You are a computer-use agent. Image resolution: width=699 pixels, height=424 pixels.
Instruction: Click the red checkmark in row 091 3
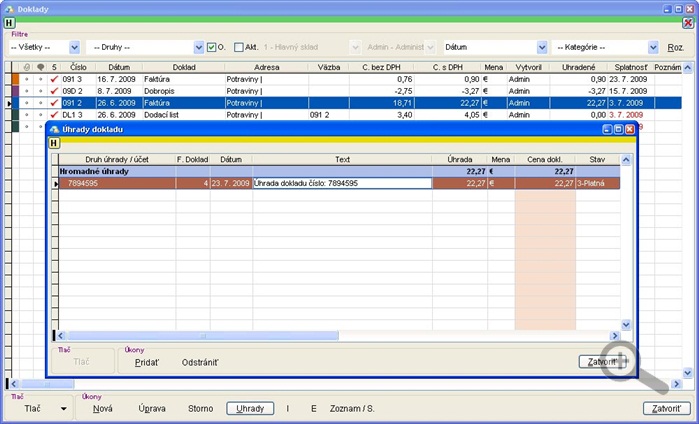click(54, 79)
